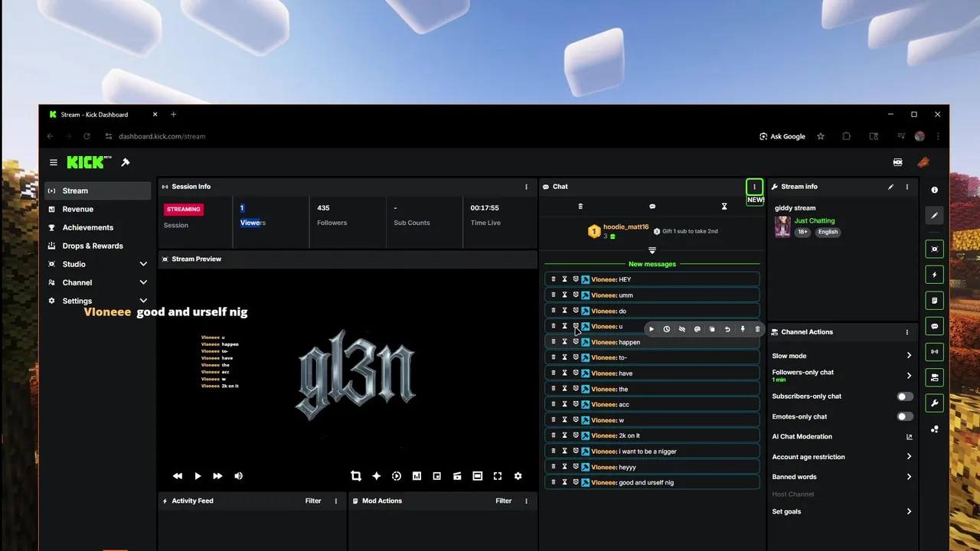Mute the stream preview with the speaker icon
The height and width of the screenshot is (551, 980).
[238, 476]
